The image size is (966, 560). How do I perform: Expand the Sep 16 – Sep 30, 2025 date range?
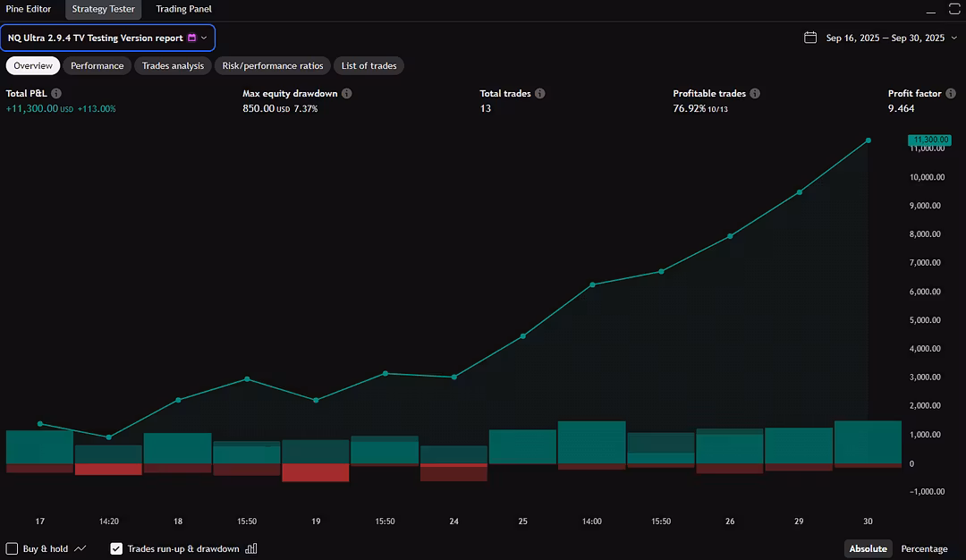point(885,38)
